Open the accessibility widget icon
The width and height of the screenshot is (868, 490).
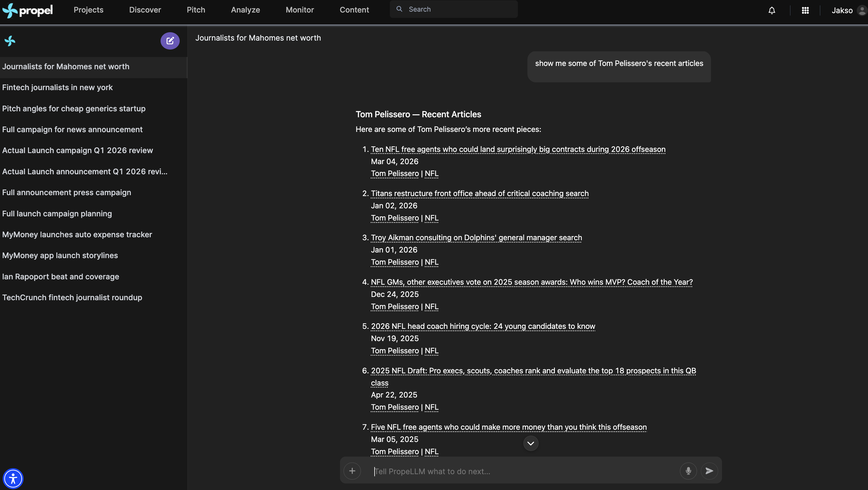tap(13, 478)
